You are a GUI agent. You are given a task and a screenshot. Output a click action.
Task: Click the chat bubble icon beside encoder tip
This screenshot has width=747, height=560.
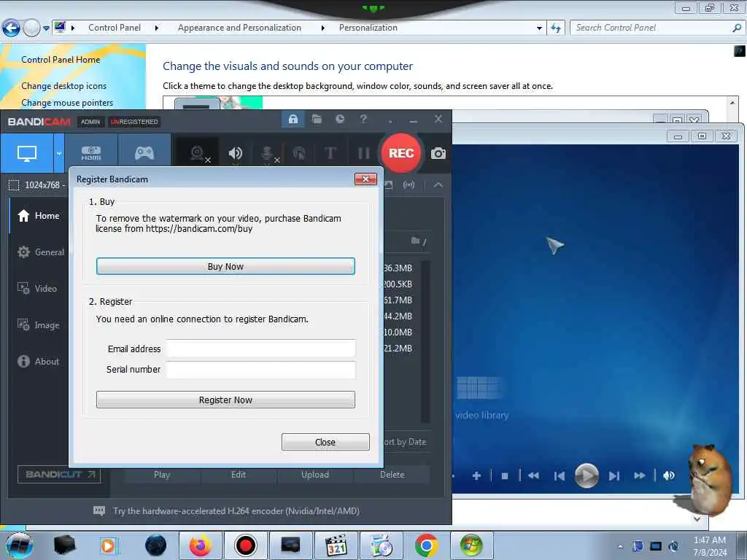tap(99, 511)
